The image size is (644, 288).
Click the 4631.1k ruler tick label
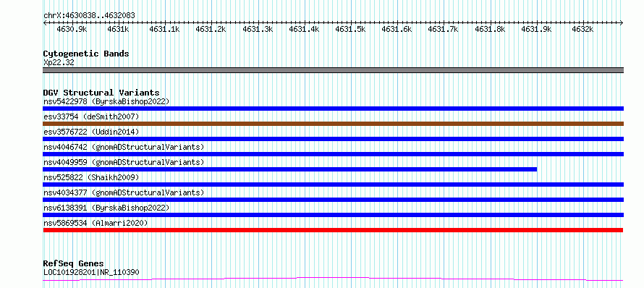(165, 30)
